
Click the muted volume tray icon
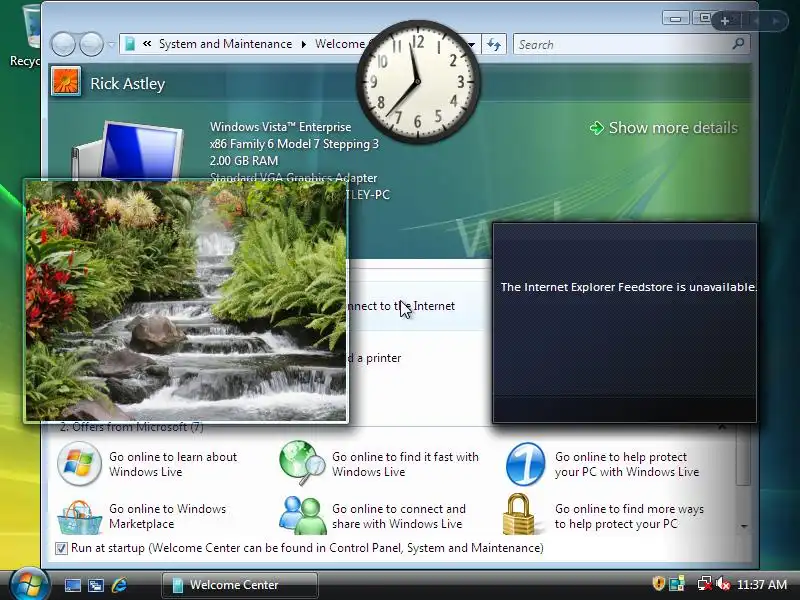coord(723,584)
